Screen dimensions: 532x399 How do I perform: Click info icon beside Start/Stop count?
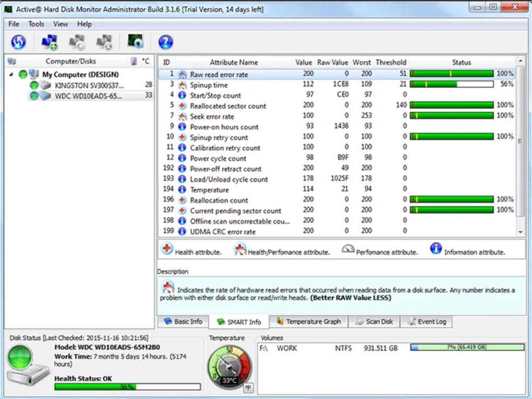coord(183,95)
